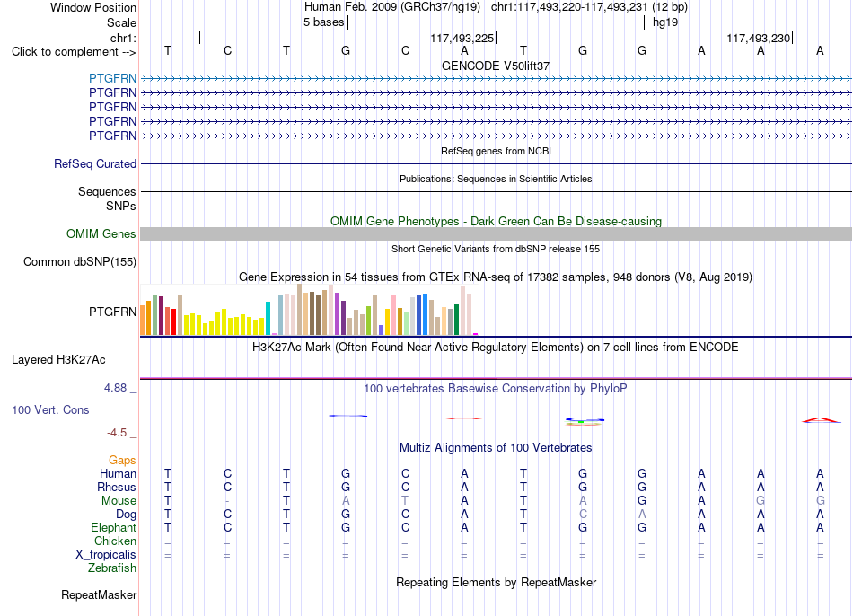Click the dash gap in Mouse row
This screenshot has width=853, height=616.
click(227, 501)
